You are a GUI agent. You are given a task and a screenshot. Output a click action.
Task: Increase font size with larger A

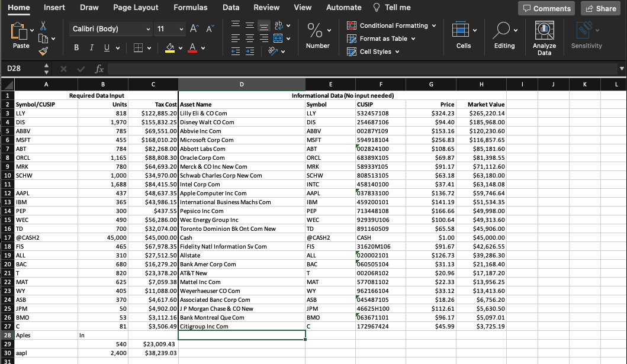pyautogui.click(x=194, y=29)
